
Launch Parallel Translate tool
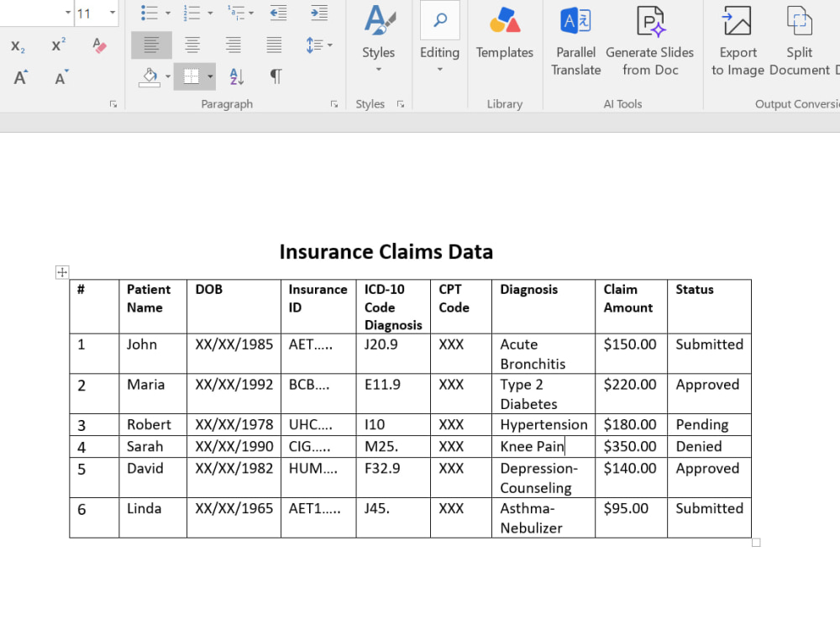[x=576, y=40]
